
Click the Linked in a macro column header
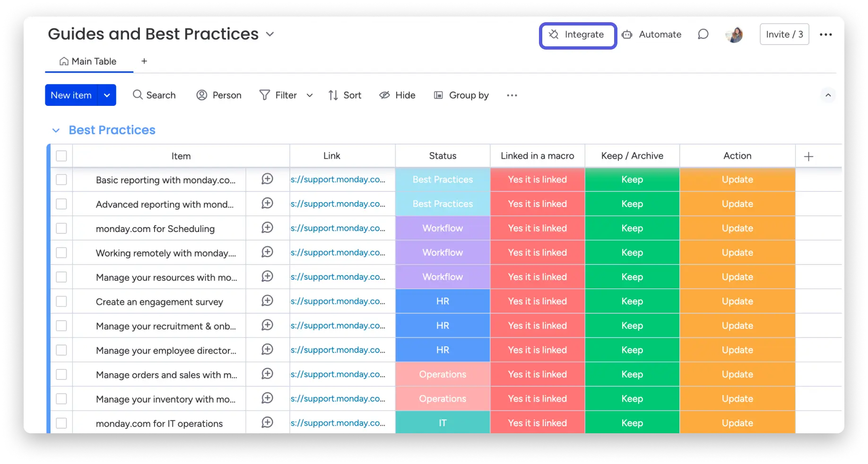pyautogui.click(x=538, y=156)
